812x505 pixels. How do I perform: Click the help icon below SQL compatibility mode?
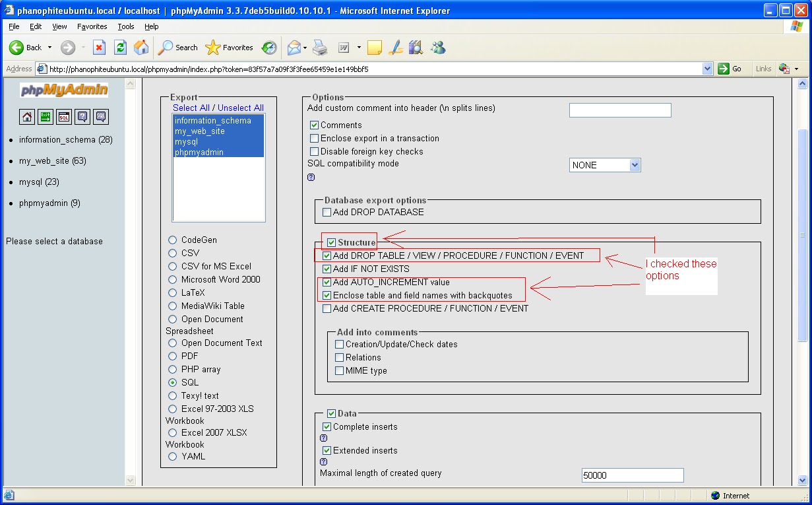pos(311,177)
